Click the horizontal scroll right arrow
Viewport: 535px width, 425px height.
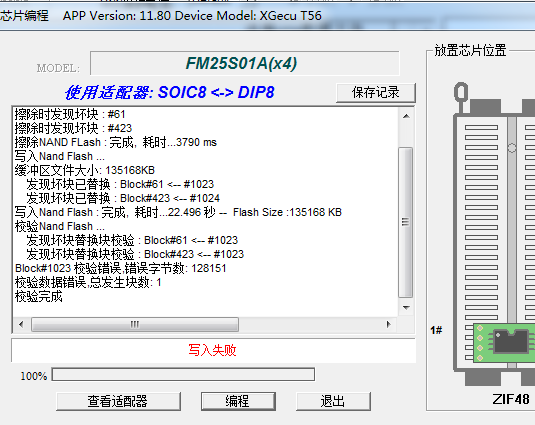click(388, 324)
